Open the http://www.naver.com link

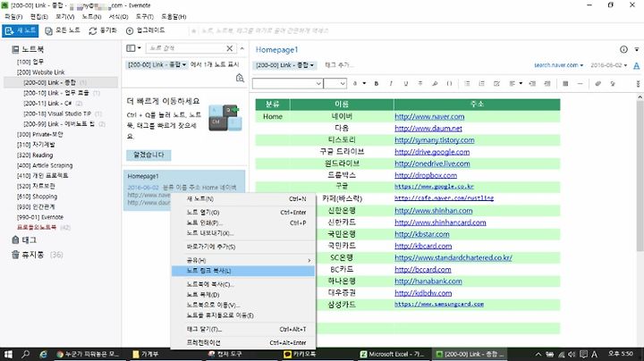click(x=429, y=116)
